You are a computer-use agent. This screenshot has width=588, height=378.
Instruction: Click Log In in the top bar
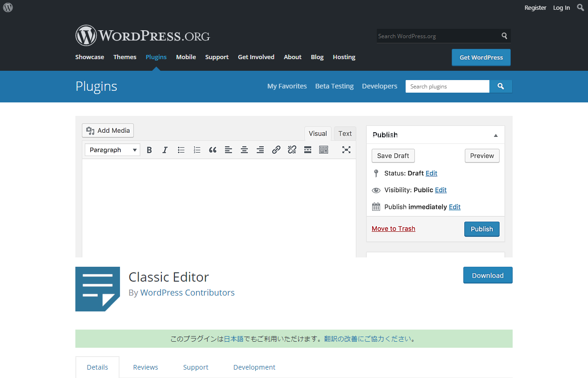tap(561, 7)
